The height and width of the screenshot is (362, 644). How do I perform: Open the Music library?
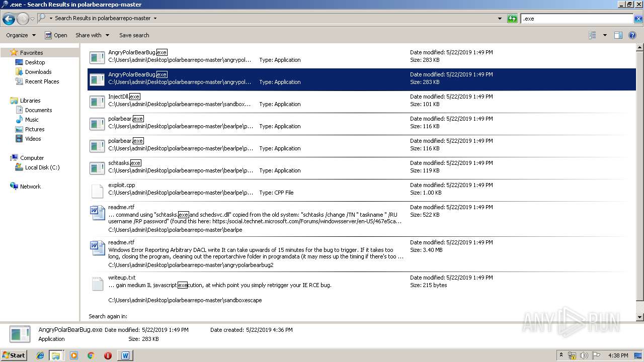tap(32, 120)
